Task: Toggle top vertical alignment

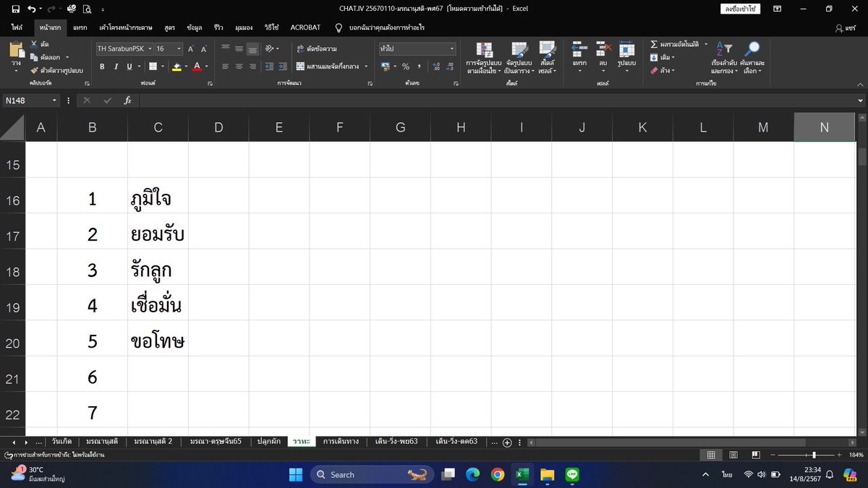Action: [226, 49]
